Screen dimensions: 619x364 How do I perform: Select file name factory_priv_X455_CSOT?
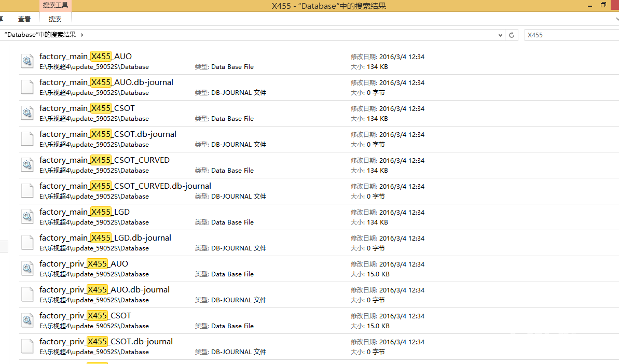pos(85,315)
